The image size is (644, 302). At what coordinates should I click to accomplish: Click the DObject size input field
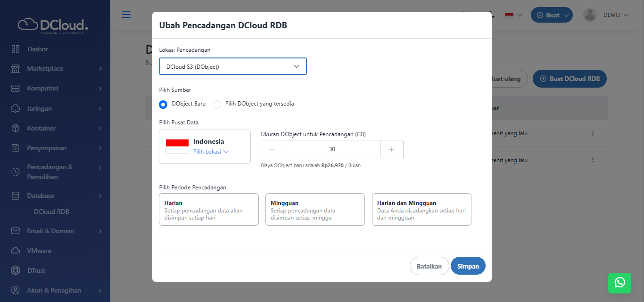coord(332,149)
